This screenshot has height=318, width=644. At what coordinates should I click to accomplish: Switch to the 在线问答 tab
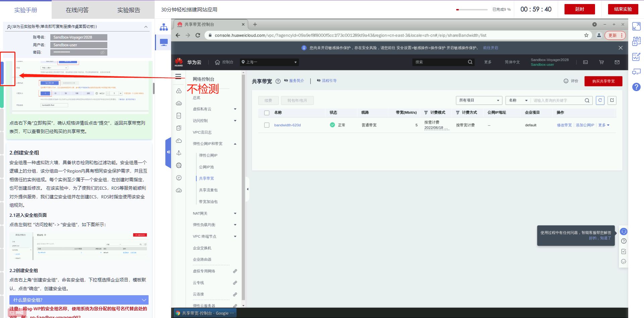click(77, 10)
